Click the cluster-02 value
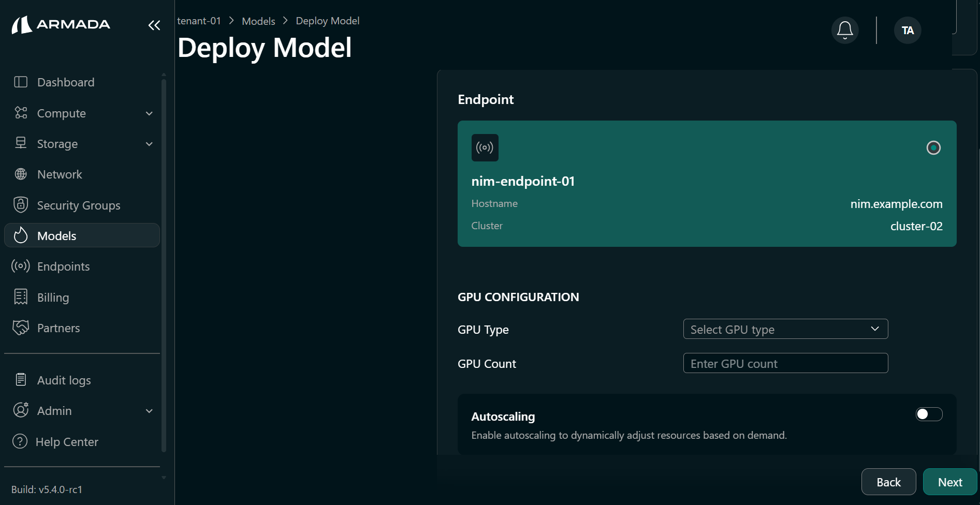Viewport: 980px width, 505px height. [x=916, y=226]
